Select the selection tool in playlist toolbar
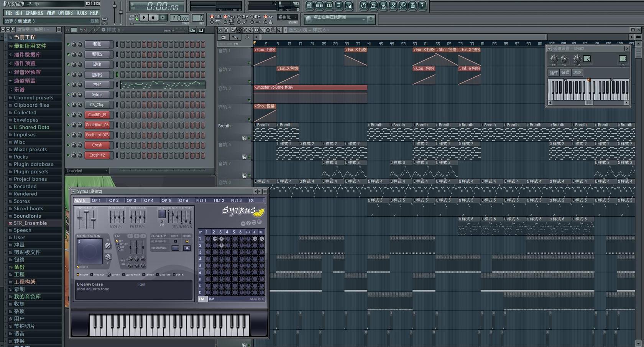 tap(268, 30)
